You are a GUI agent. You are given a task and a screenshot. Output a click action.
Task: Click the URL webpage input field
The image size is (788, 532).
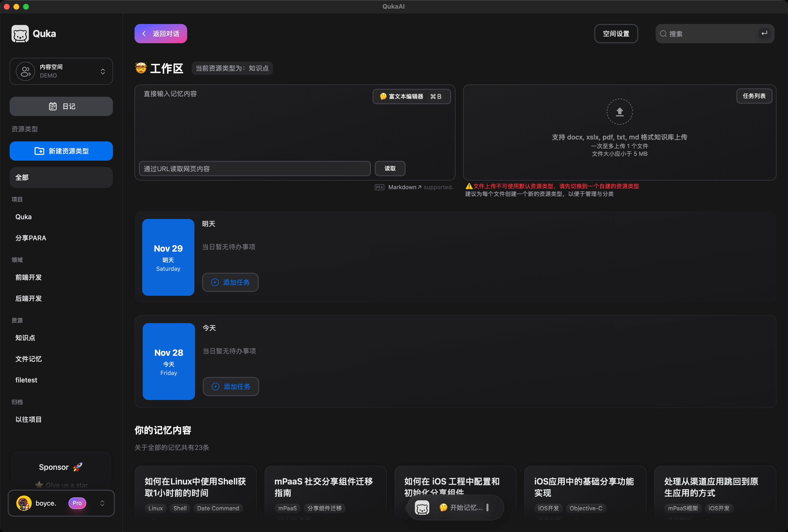255,168
